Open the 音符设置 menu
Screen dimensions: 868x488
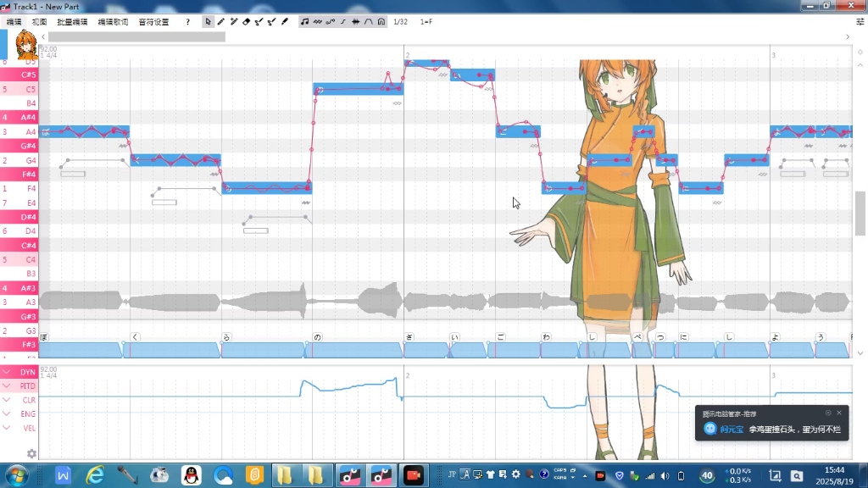(x=154, y=21)
